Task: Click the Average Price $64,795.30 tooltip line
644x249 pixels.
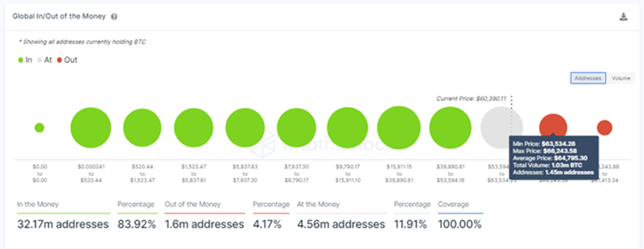Action: point(551,158)
